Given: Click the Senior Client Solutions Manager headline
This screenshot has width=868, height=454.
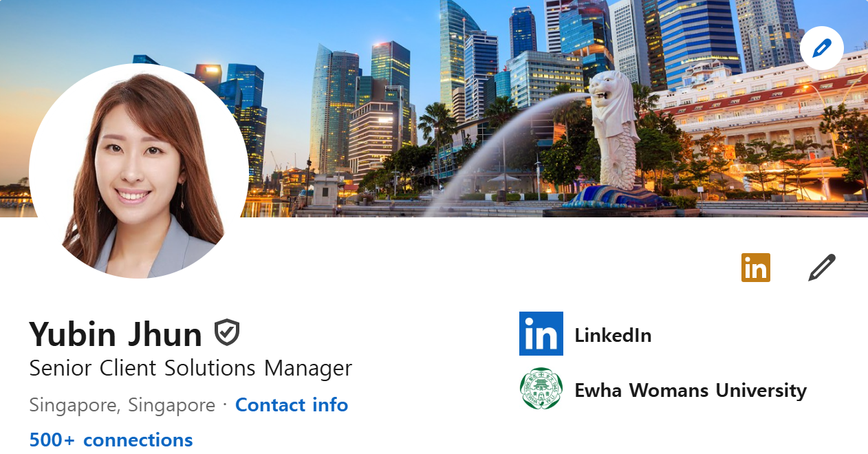Looking at the screenshot, I should point(191,368).
